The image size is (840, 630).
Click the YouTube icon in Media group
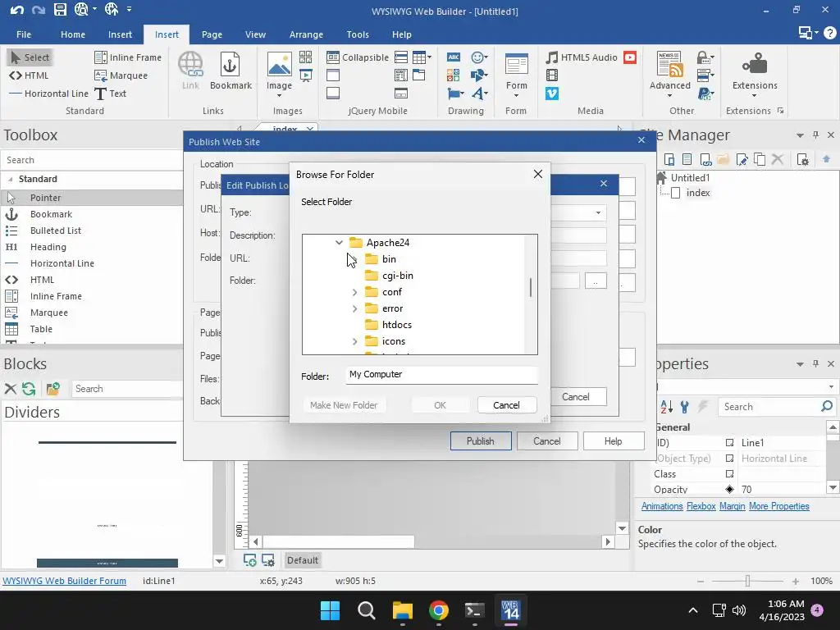click(x=630, y=57)
